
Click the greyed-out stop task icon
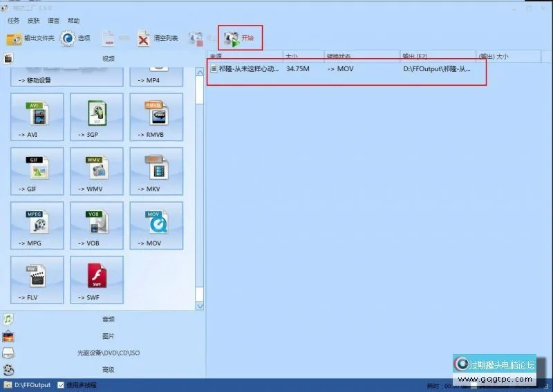[196, 39]
